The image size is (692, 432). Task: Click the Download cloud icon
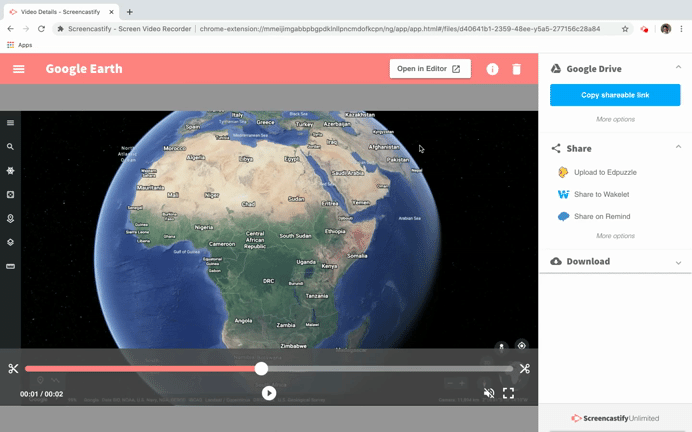pos(556,261)
